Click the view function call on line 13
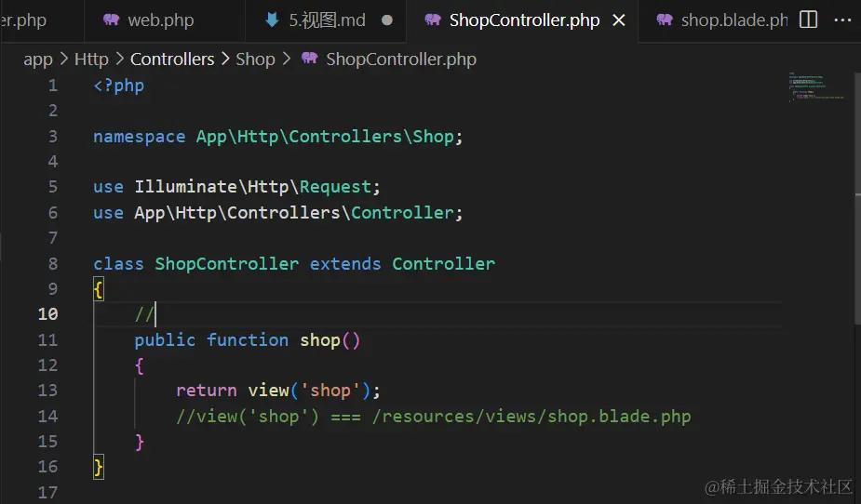Viewport: 861px width, 504px height. [x=268, y=391]
